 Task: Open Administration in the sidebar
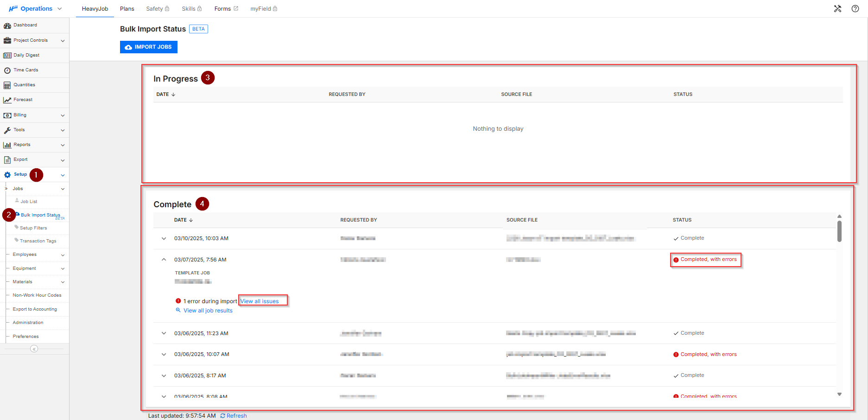28,323
